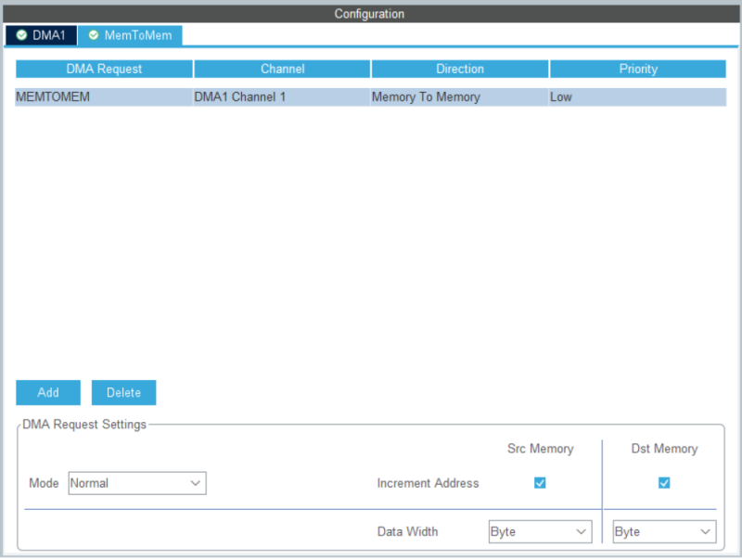Viewport: 742px width, 560px height.
Task: Click the Direction column header
Action: tap(460, 68)
